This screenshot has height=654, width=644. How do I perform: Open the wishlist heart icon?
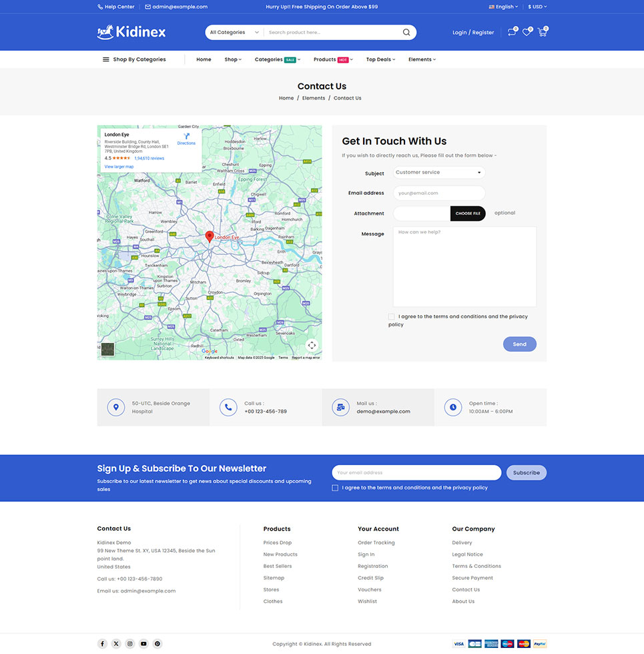pos(527,32)
